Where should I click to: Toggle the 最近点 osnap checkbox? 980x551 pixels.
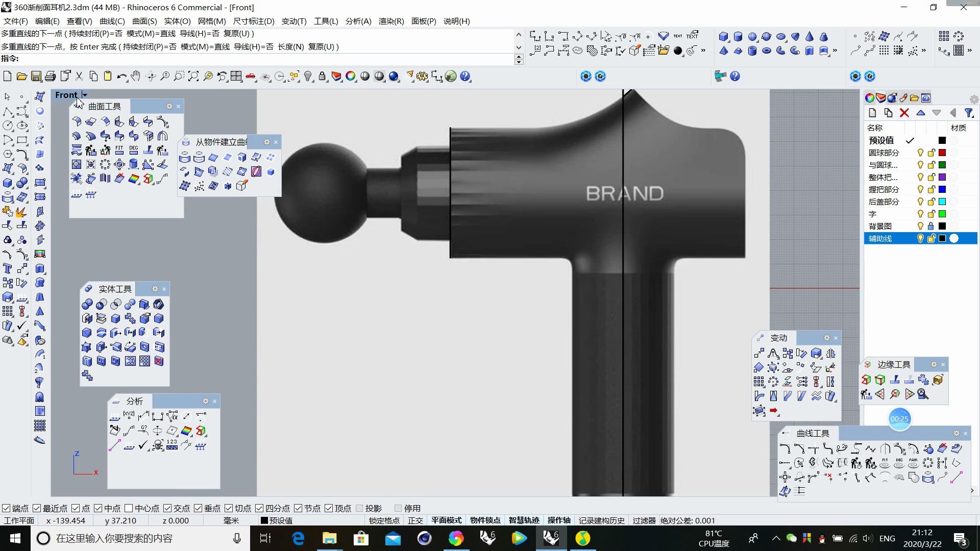coord(37,508)
